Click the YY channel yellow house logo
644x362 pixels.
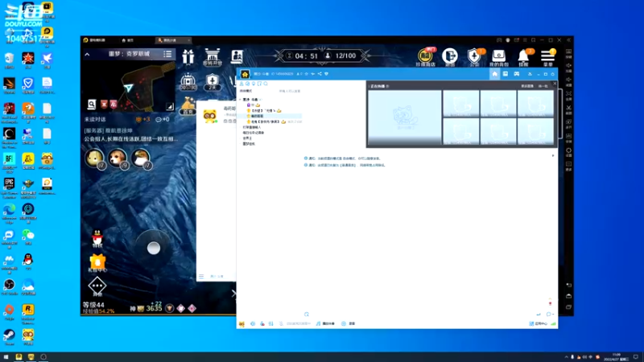(x=245, y=74)
